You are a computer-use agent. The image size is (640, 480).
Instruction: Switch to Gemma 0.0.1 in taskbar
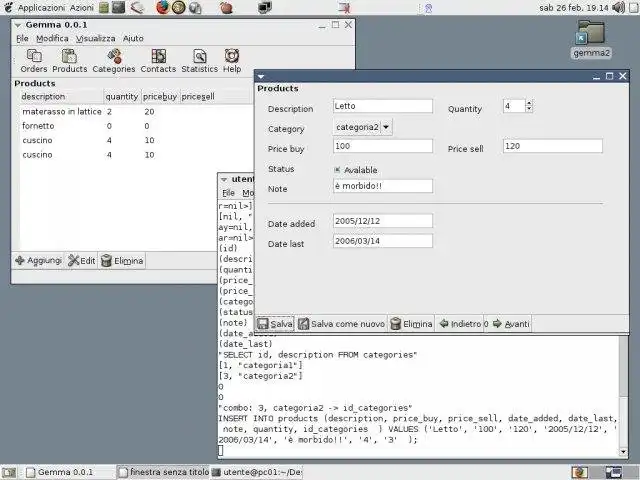pyautogui.click(x=68, y=472)
